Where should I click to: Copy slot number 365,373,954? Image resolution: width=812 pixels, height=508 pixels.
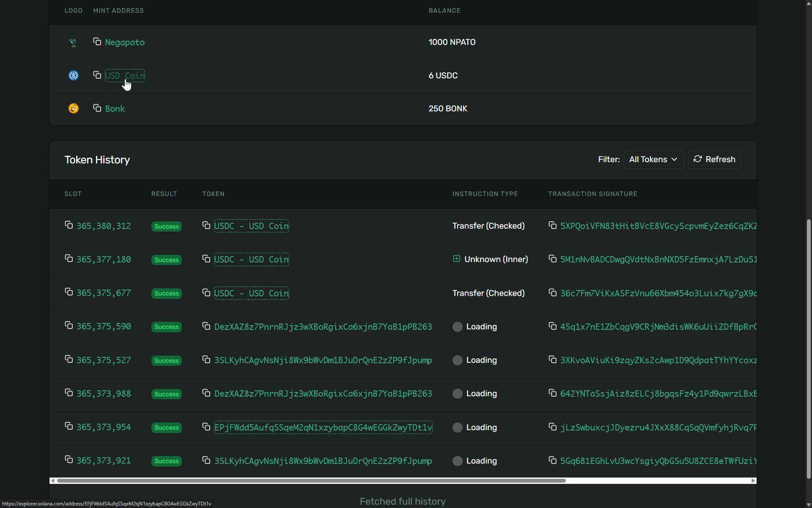tap(69, 426)
